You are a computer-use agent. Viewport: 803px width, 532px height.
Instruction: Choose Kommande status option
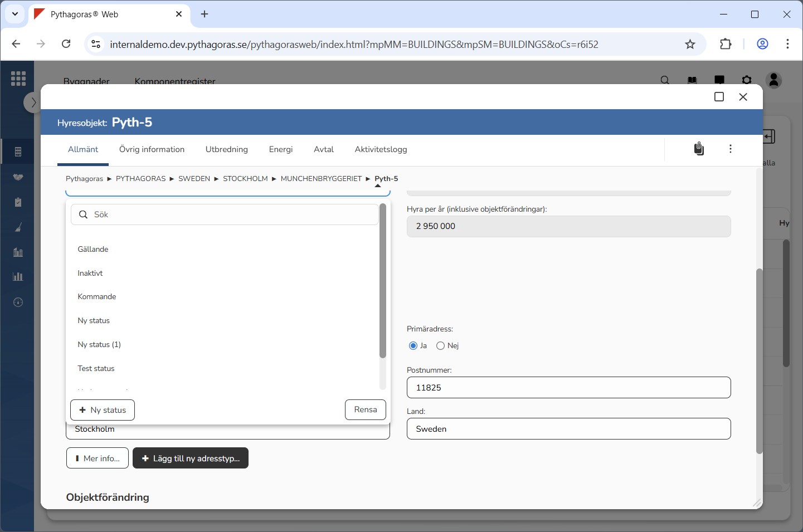point(97,297)
